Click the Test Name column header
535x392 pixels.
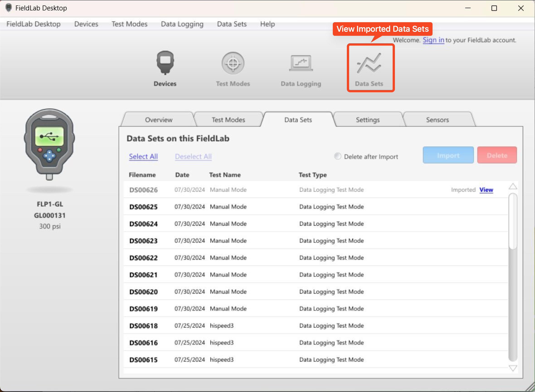click(x=225, y=175)
